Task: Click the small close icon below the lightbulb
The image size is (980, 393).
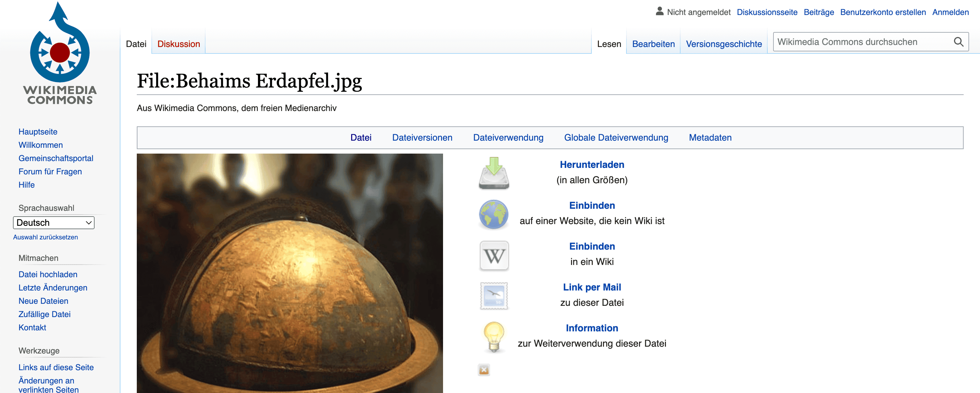Action: 484,370
